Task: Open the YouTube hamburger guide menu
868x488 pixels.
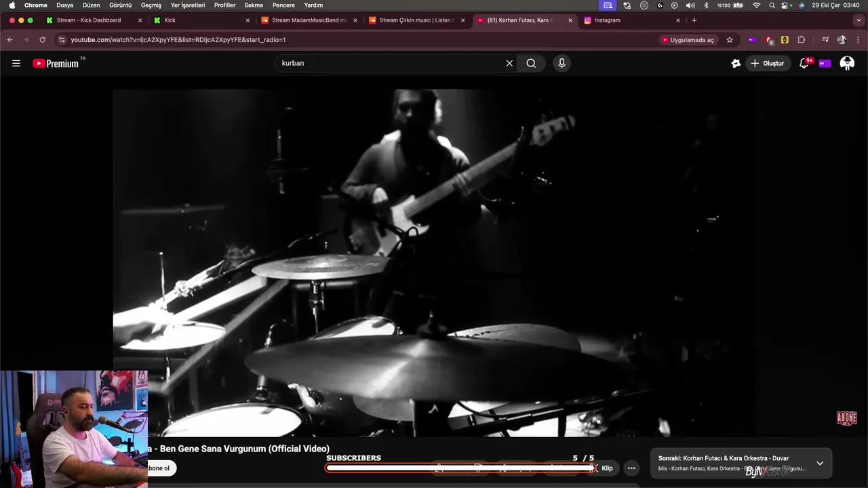Action: pyautogui.click(x=16, y=63)
